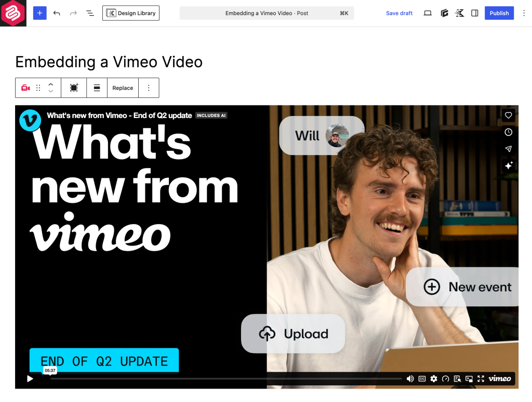Open the Stackable site logo menu
Viewport: 532px width, 402px height.
pos(13,13)
